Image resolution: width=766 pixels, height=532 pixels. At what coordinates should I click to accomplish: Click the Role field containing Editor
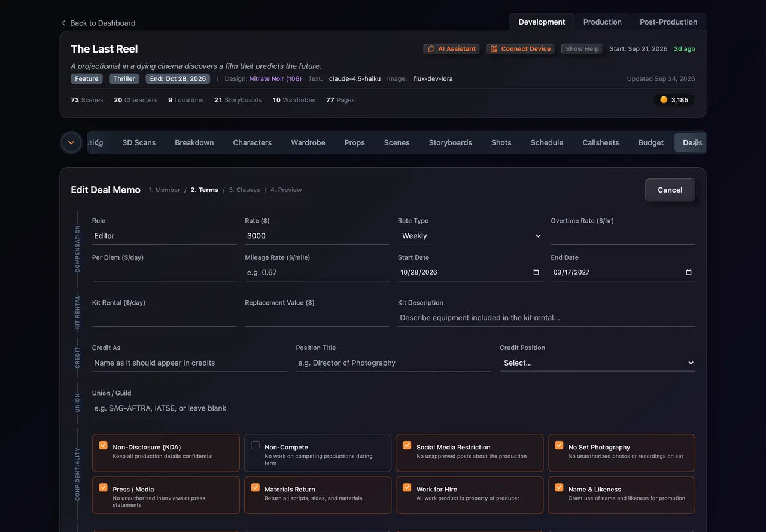164,236
